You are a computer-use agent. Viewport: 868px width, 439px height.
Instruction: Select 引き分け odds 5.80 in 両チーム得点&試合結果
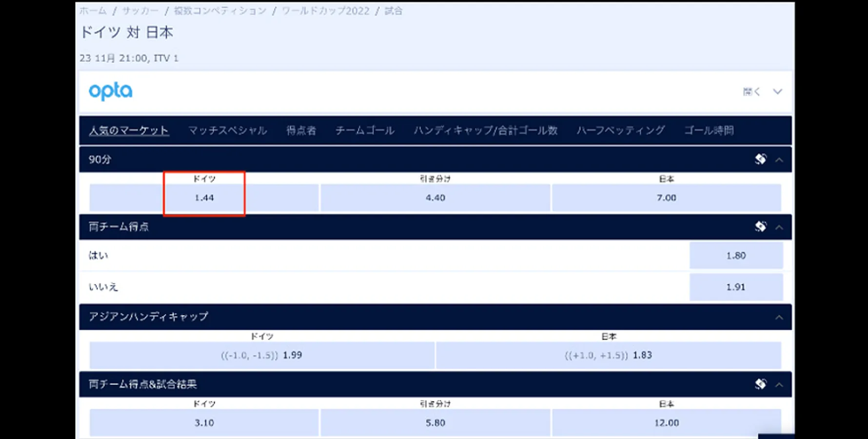click(x=435, y=422)
